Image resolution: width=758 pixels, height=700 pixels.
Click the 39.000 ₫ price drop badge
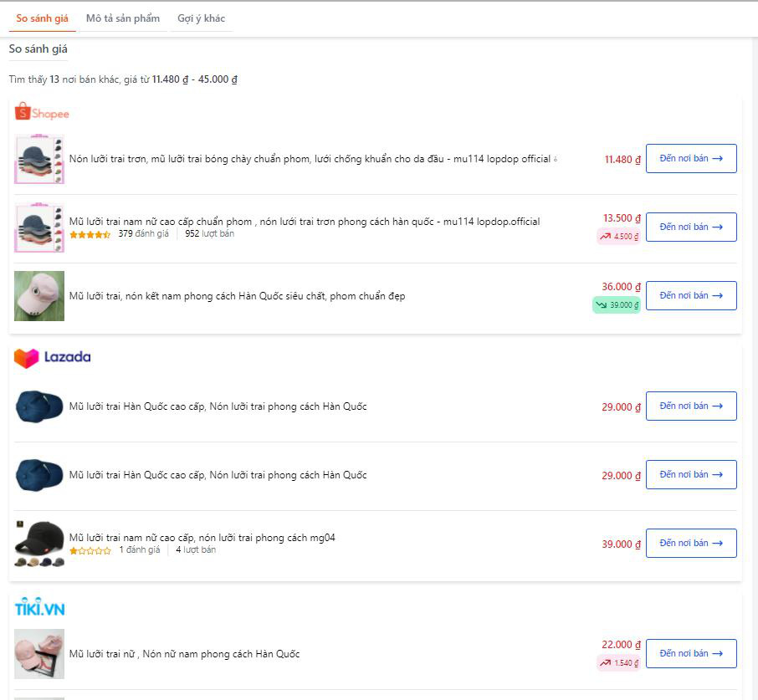click(x=617, y=305)
